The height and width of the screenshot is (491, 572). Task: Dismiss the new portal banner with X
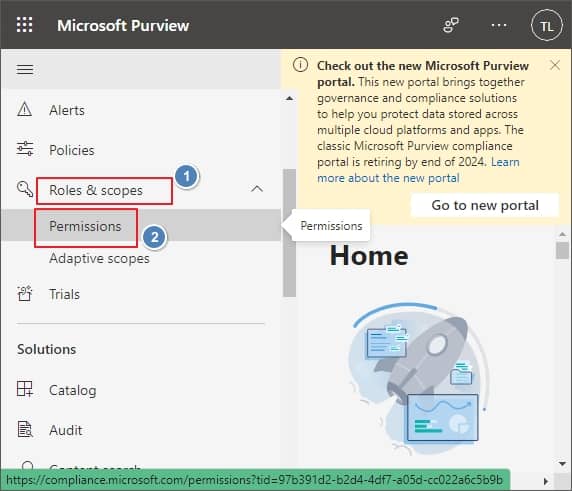555,65
